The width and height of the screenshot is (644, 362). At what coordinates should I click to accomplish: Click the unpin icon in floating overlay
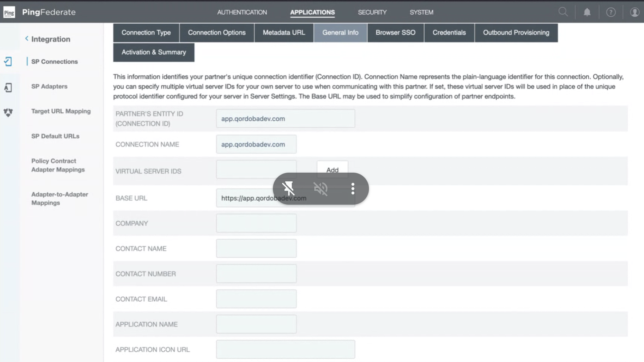point(289,189)
